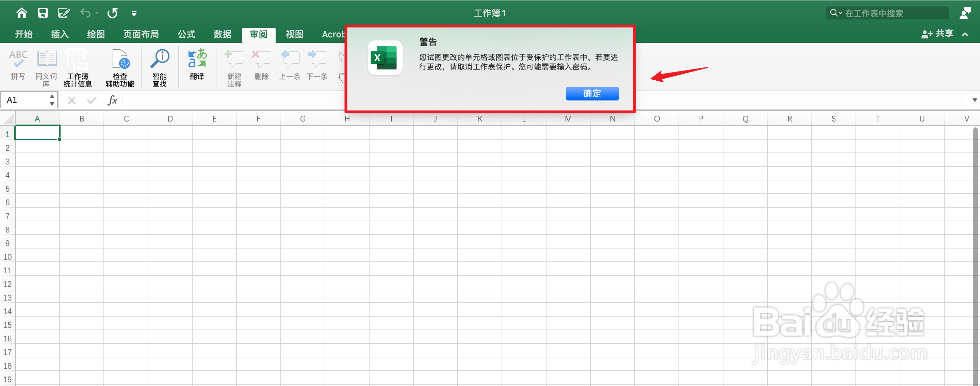Click the 共享 share button
Image resolution: width=980 pixels, height=386 pixels.
(x=937, y=34)
